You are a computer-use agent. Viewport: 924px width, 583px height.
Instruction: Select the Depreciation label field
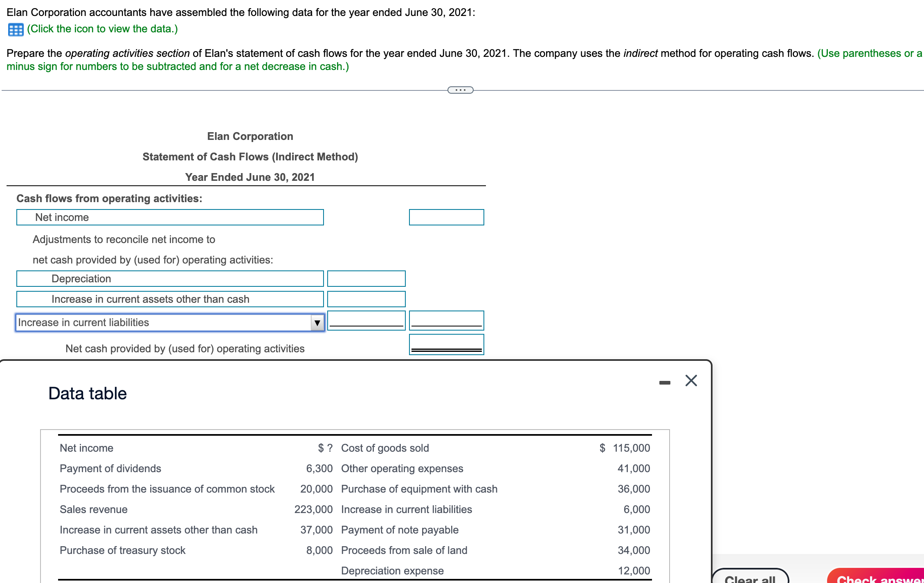pyautogui.click(x=170, y=279)
